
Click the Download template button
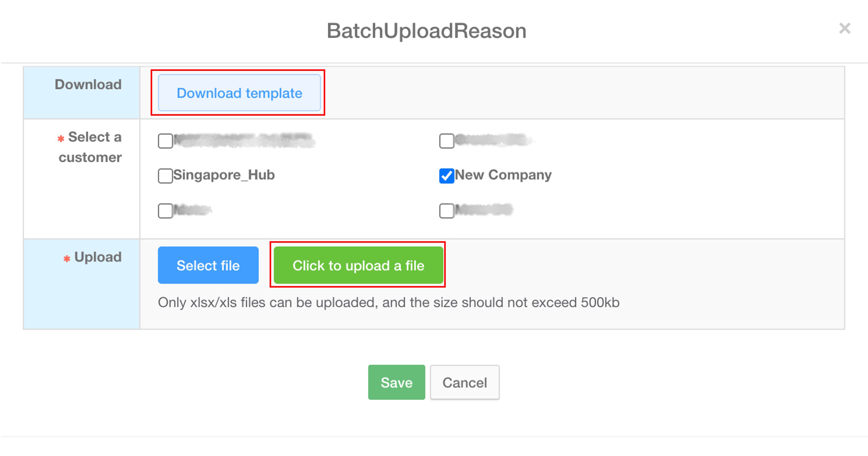[239, 93]
